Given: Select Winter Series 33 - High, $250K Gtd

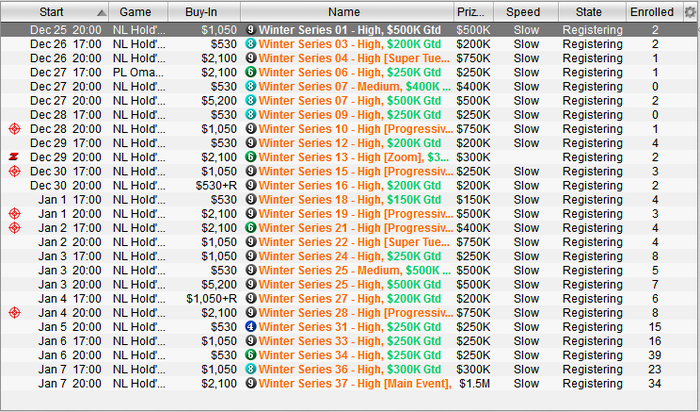Looking at the screenshot, I should pyautogui.click(x=350, y=341).
